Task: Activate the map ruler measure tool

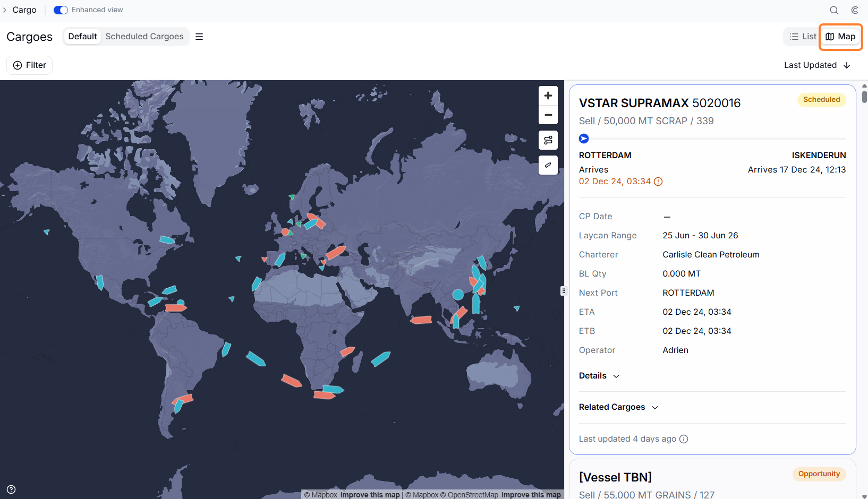Action: [x=548, y=165]
